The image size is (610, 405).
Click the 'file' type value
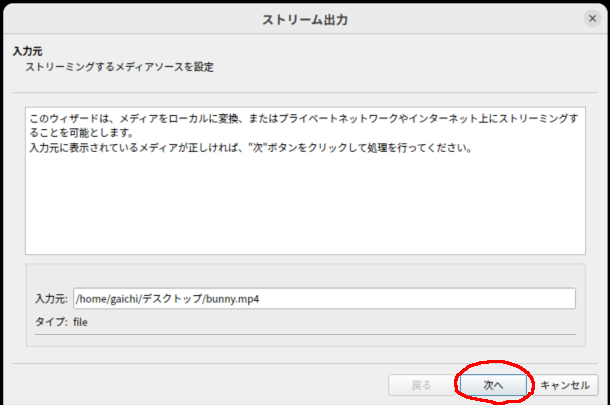tap(80, 322)
